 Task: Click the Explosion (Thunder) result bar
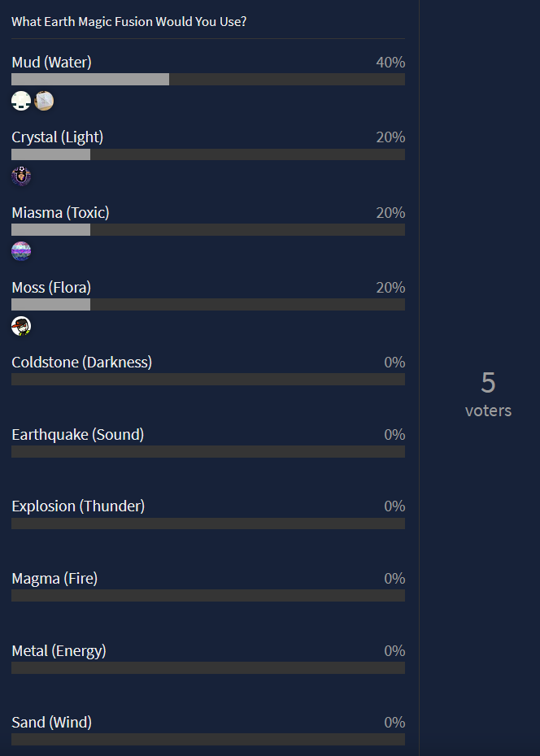point(208,524)
